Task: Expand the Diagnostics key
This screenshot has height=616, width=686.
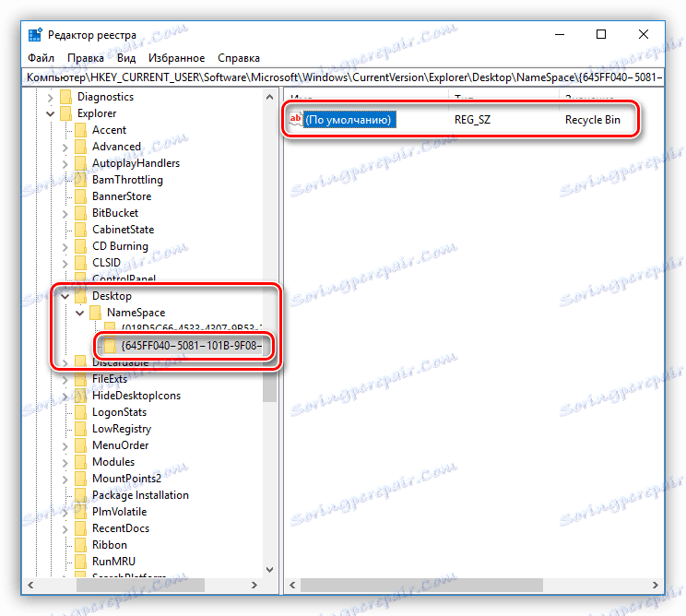Action: tap(51, 98)
